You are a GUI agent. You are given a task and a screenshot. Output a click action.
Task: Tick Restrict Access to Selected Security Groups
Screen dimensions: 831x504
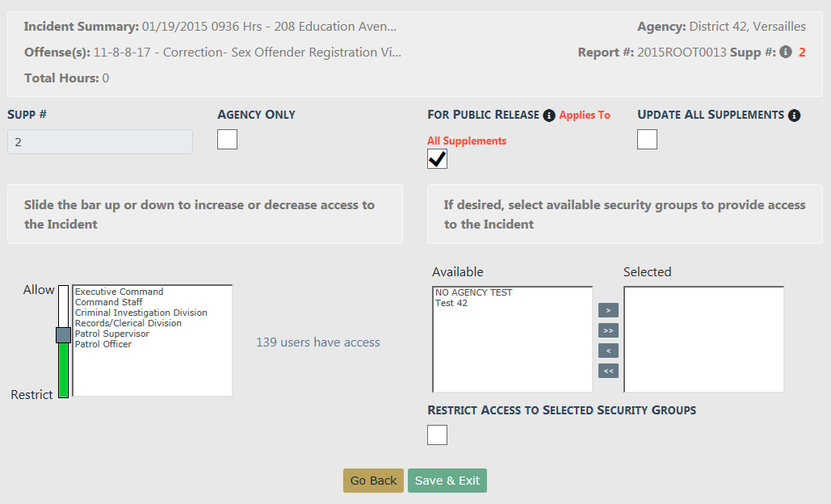coord(437,435)
